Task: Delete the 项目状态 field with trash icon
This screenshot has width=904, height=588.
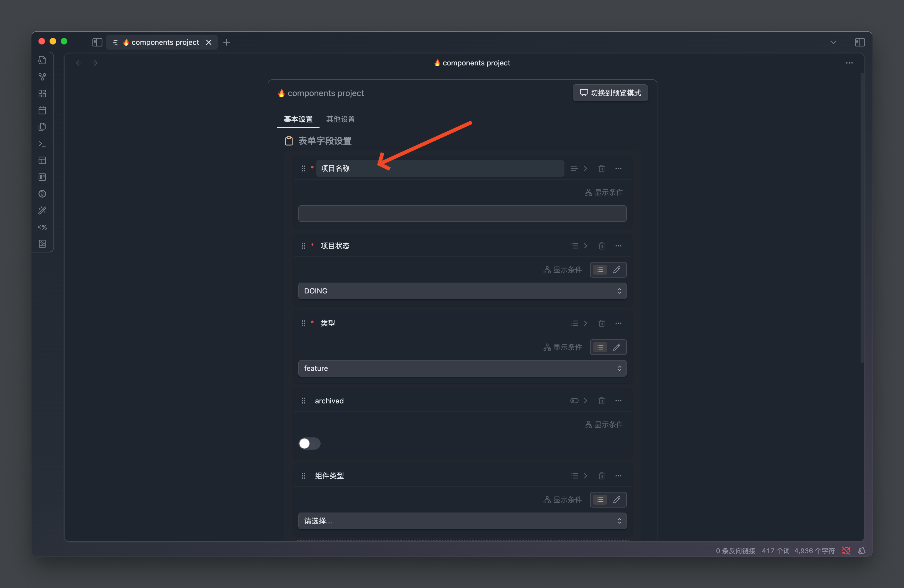Action: tap(601, 246)
